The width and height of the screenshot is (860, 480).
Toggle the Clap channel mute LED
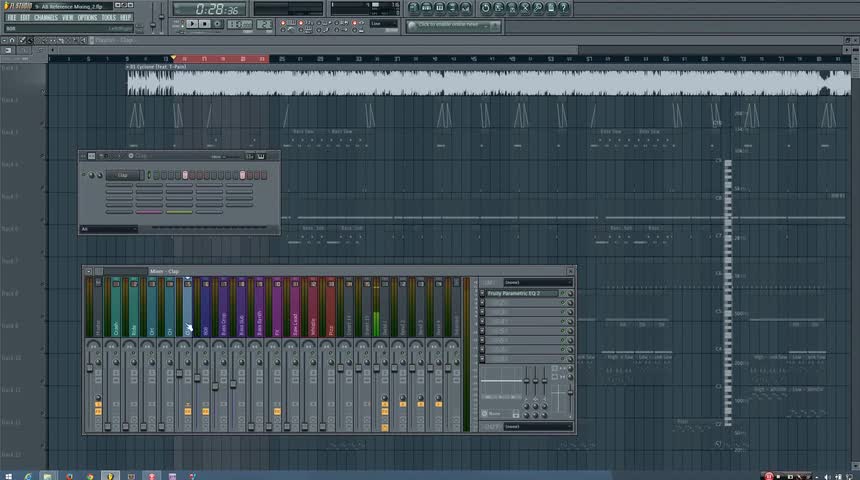coord(85,175)
